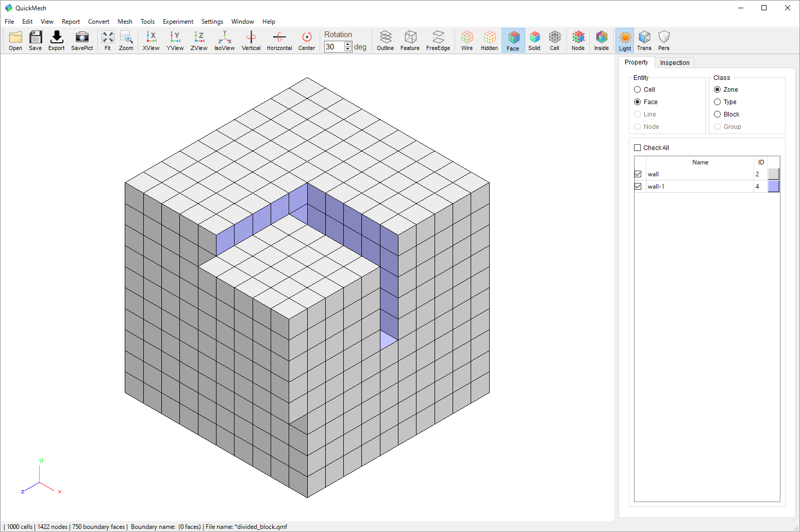Viewport: 800px width, 532px height.
Task: Toggle the Face display mode
Action: (513, 40)
